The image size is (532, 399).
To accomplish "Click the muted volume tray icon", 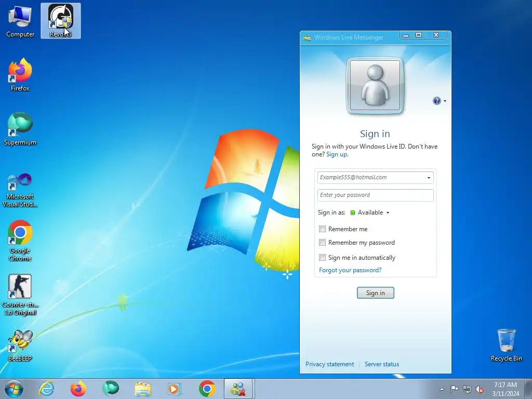I will tap(480, 389).
